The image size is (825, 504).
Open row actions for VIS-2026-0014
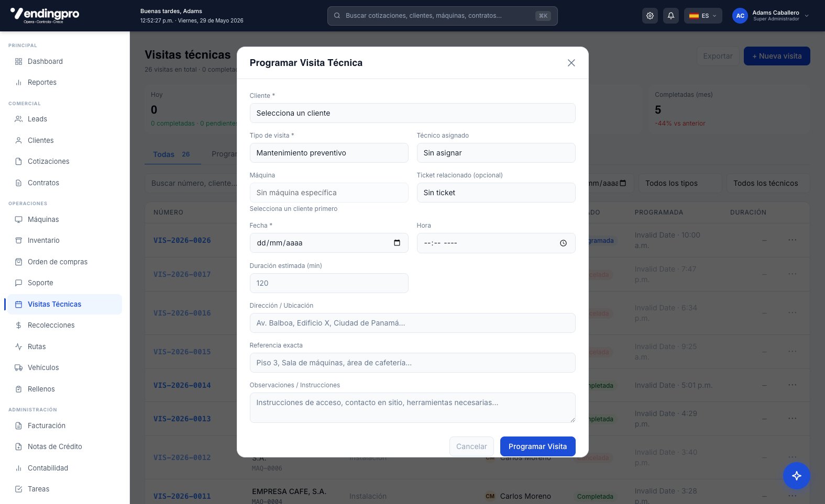click(792, 385)
